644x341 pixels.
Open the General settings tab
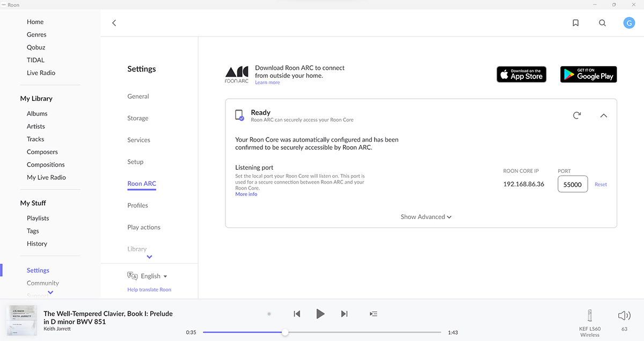[138, 97]
